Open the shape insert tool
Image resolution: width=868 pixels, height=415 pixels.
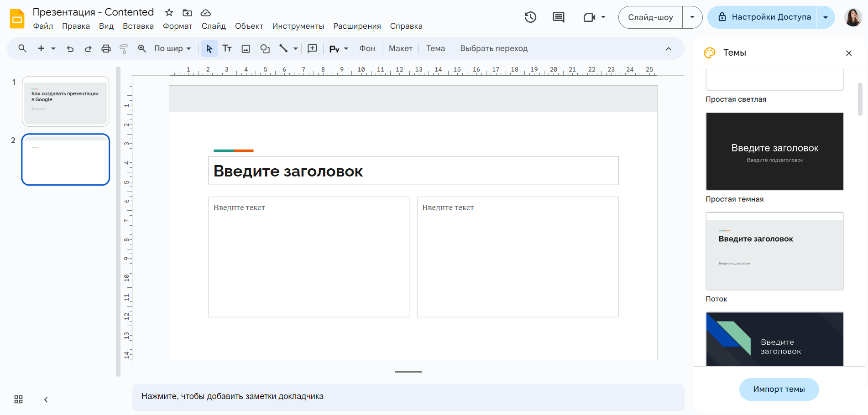click(265, 48)
